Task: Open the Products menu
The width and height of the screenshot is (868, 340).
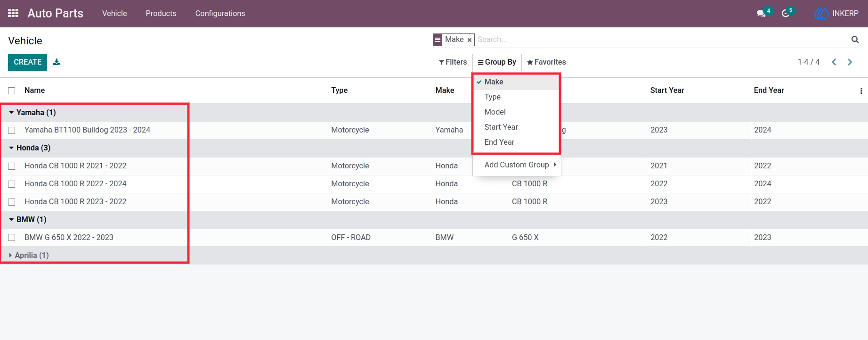Action: tap(161, 13)
